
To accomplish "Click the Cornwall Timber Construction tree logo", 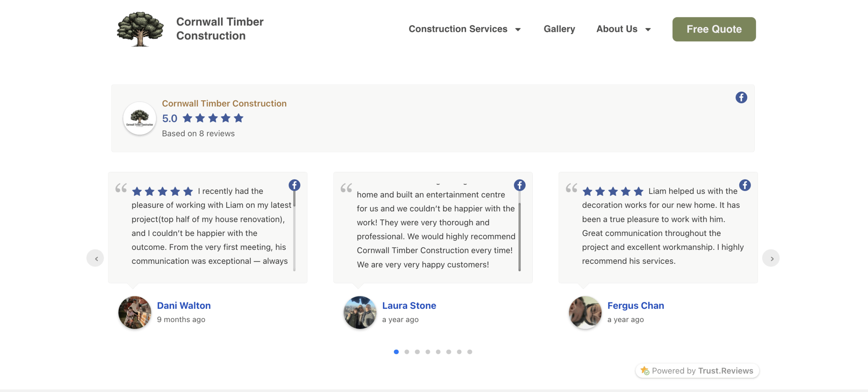I will click(x=140, y=29).
